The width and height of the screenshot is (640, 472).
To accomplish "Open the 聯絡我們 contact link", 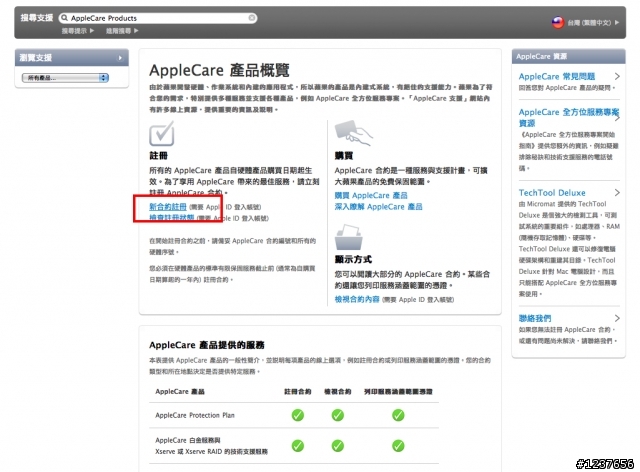I will tap(535, 318).
